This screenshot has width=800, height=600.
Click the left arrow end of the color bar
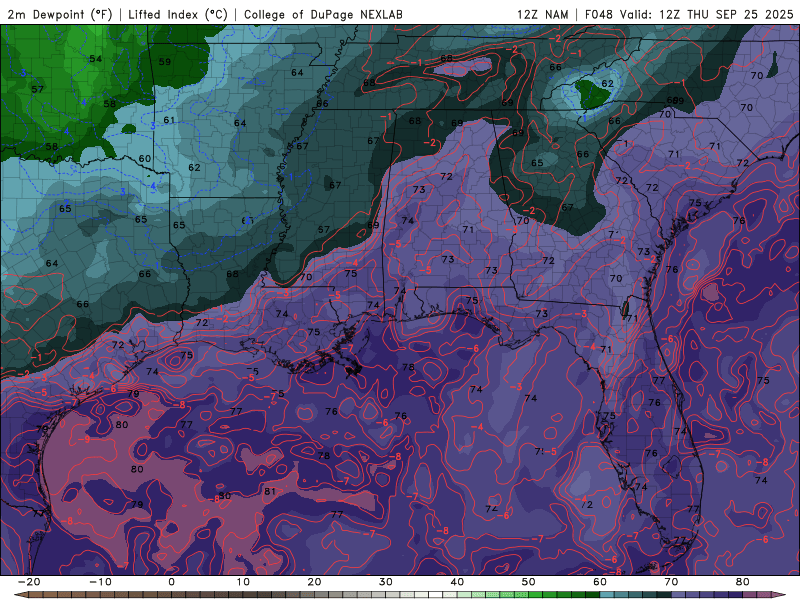click(x=20, y=595)
